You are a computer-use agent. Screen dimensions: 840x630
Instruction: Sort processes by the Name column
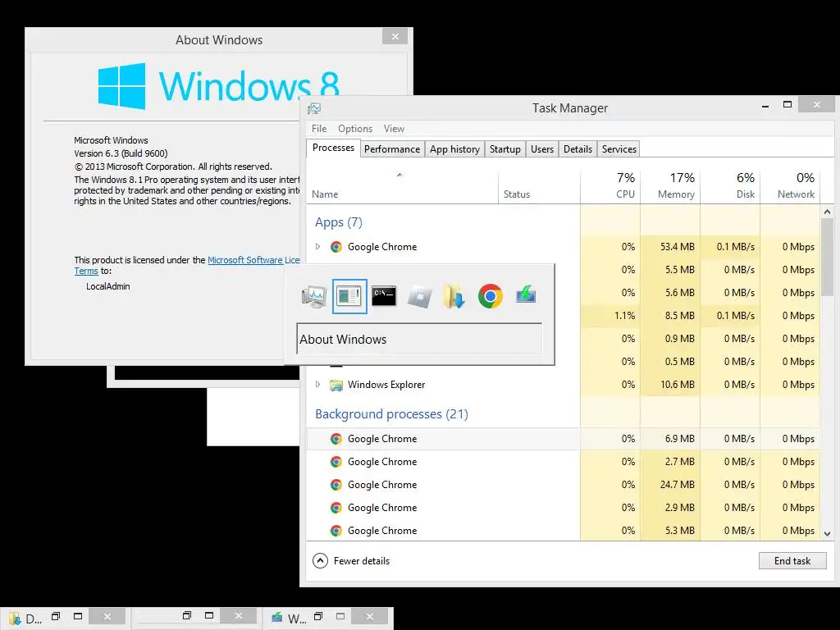pyautogui.click(x=402, y=186)
